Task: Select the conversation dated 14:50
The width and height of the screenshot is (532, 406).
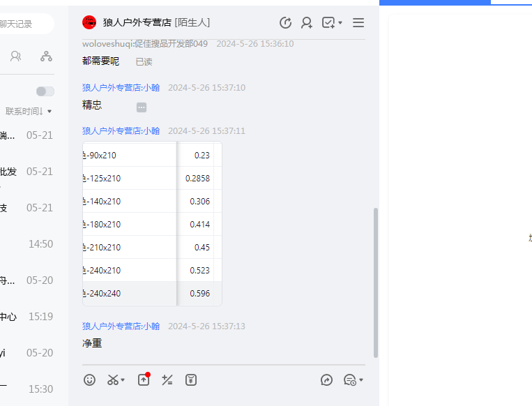Action: [x=27, y=243]
